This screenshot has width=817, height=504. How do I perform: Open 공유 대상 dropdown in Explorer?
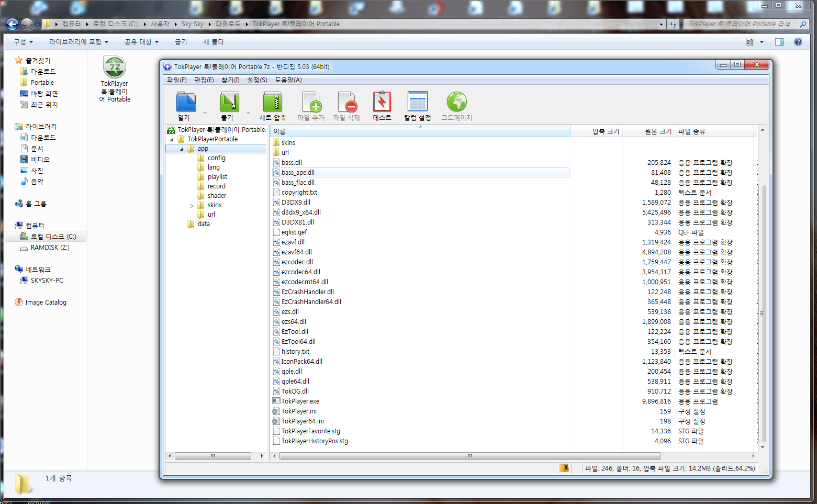coord(141,42)
